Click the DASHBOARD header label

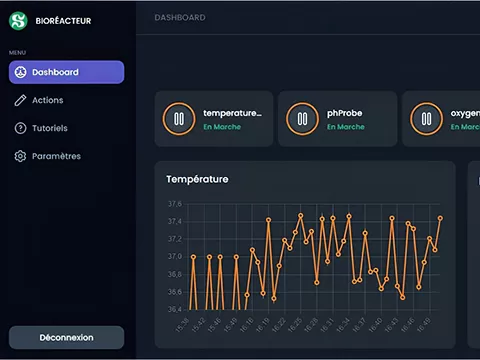[x=180, y=18]
